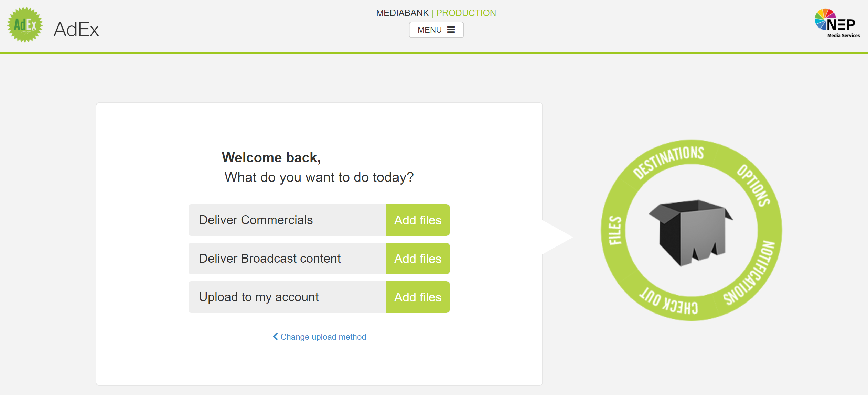The height and width of the screenshot is (395, 868).
Task: Click the open cardboard box icon
Action: pos(691,232)
